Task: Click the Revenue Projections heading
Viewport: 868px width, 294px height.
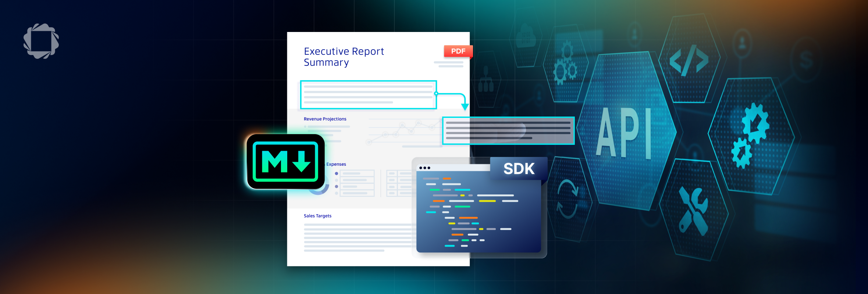Action: point(325,119)
